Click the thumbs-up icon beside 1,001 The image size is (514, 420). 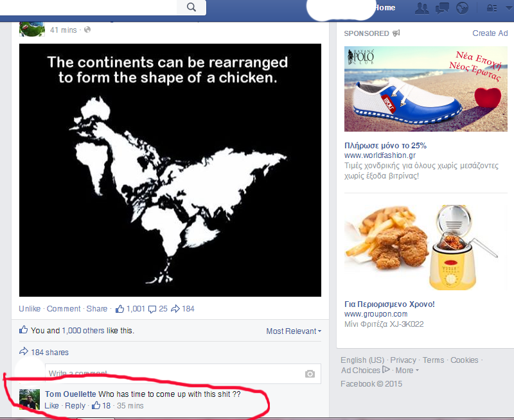click(x=120, y=309)
